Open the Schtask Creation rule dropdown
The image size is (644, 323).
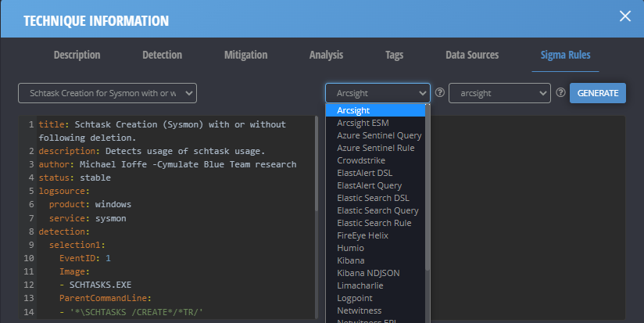tap(107, 93)
